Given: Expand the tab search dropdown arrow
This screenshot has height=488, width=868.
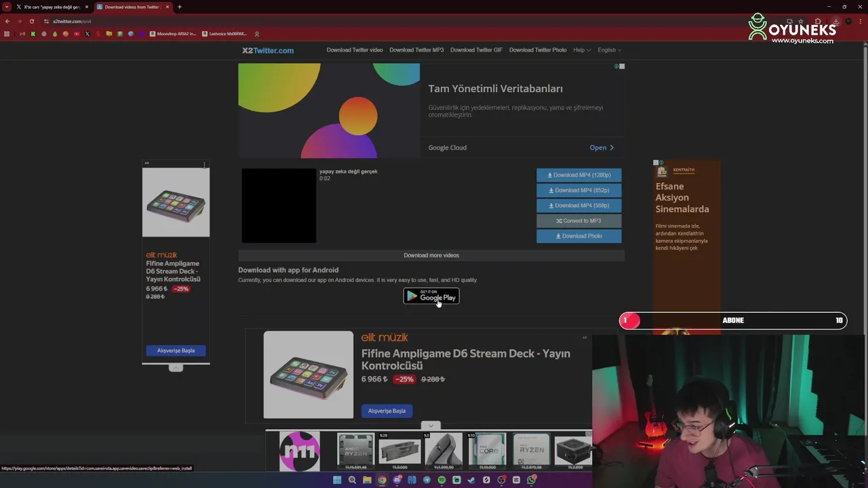Looking at the screenshot, I should [6, 7].
